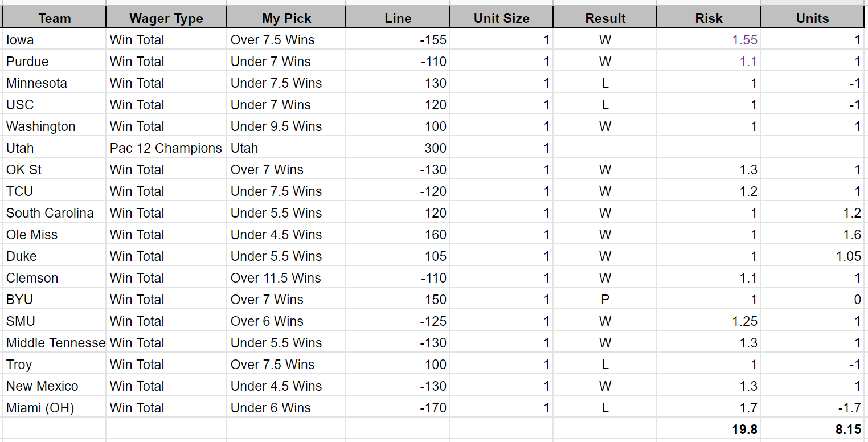Click the Over 11.5 Wins pick cell
868x442 pixels.
pos(276,278)
